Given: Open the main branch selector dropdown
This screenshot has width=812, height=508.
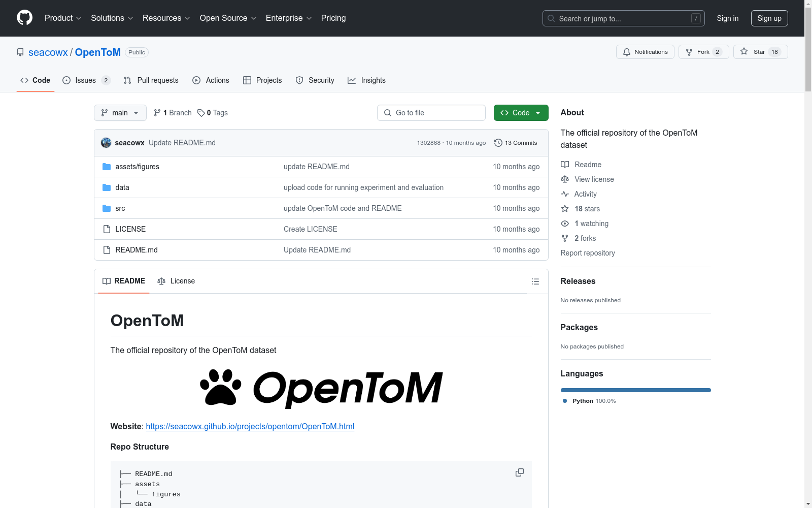Looking at the screenshot, I should pos(120,113).
